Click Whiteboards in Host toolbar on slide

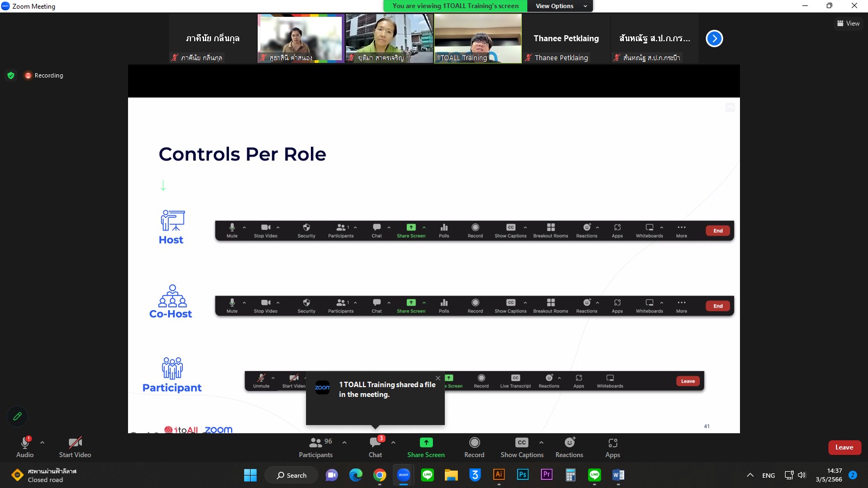tap(649, 230)
